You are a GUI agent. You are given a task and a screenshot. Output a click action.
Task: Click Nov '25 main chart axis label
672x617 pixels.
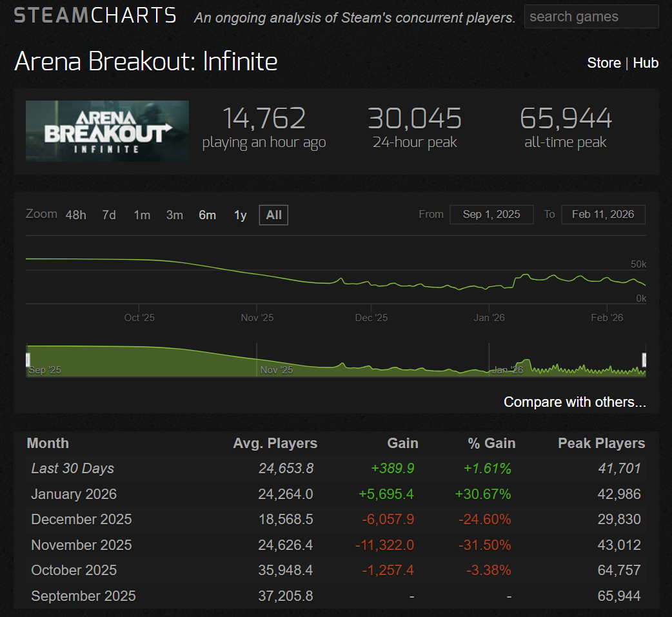coord(257,318)
